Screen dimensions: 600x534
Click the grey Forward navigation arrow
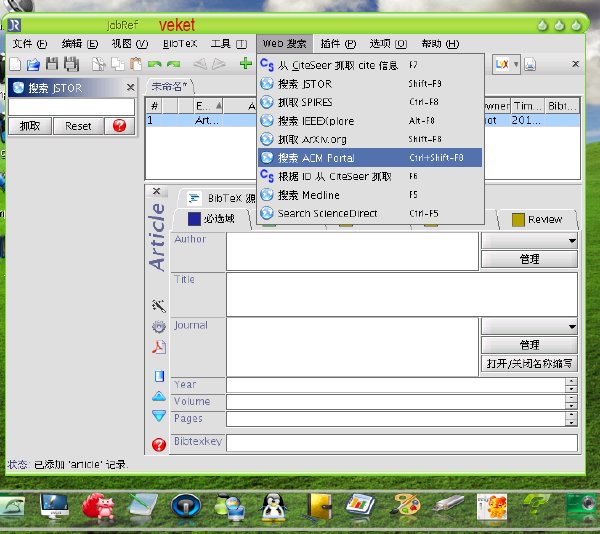pos(219,64)
